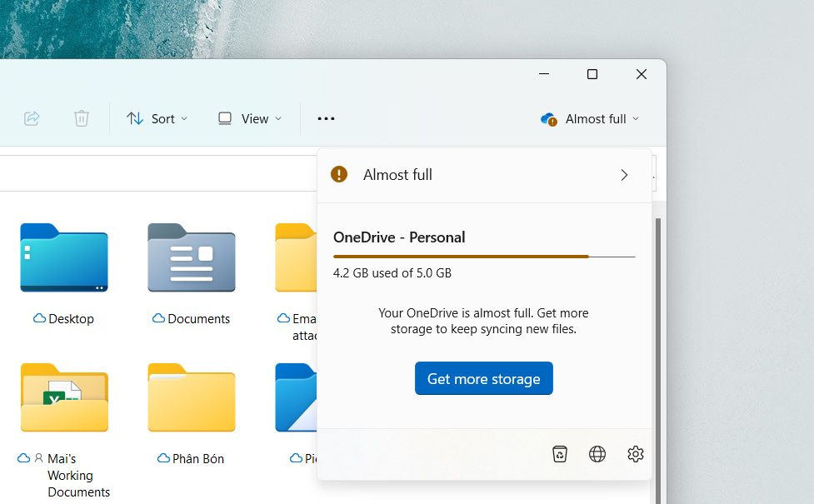Click the Share icon in the toolbar
Screen dimensions: 814x504
(x=32, y=118)
